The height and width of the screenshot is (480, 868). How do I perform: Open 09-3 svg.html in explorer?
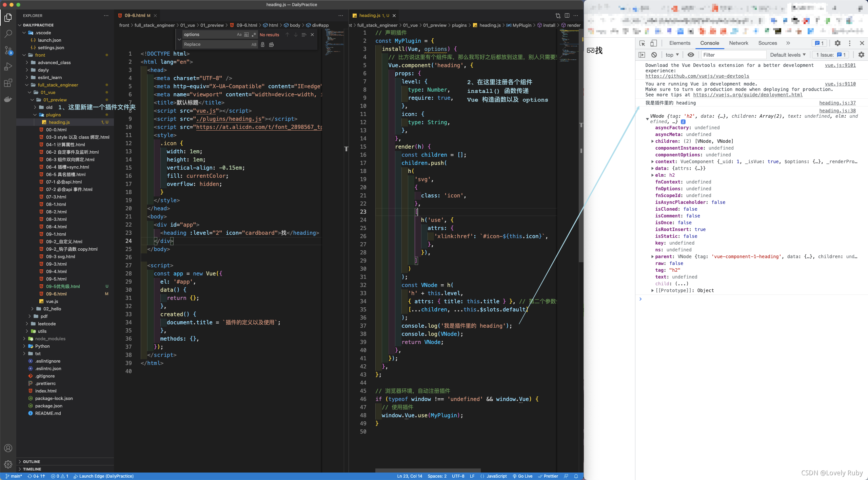click(x=60, y=256)
